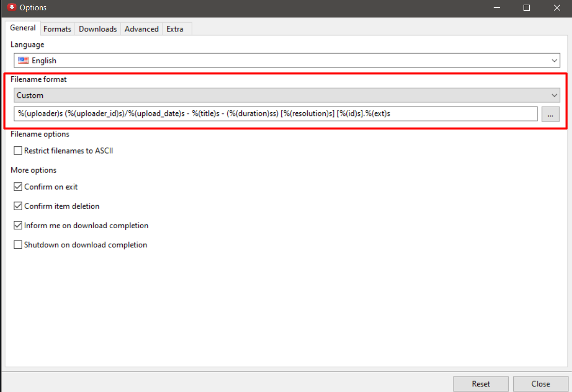Enable Shutdown on download completion
Viewport: 572px width, 392px height.
click(18, 245)
